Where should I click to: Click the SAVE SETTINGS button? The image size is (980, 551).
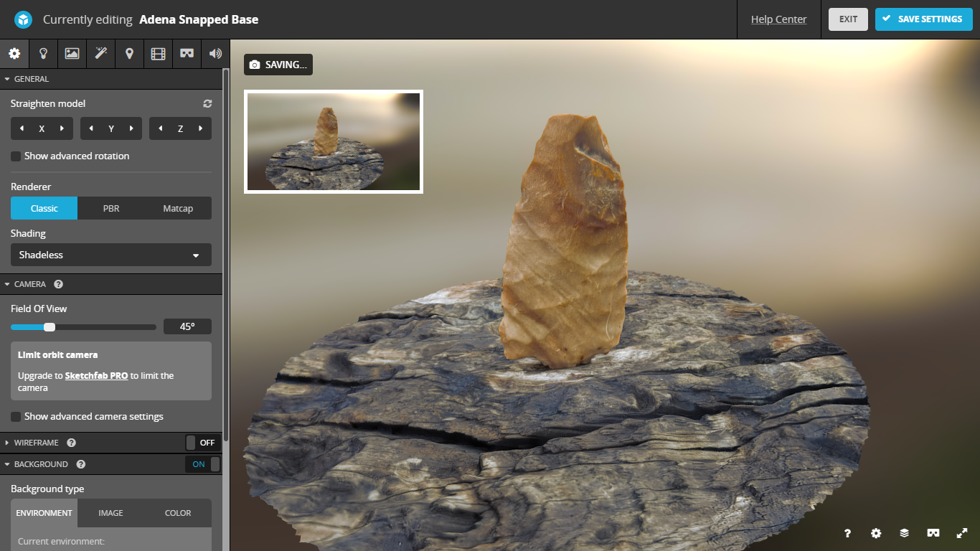923,19
